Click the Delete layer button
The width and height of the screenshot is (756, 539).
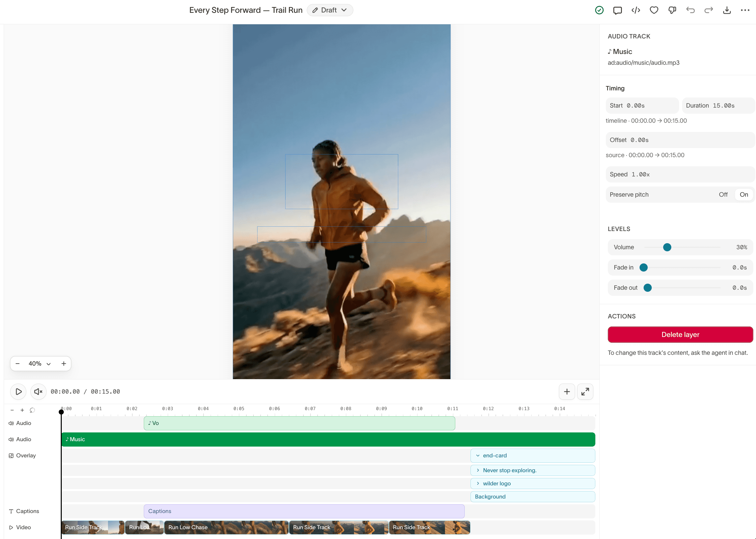pos(680,335)
